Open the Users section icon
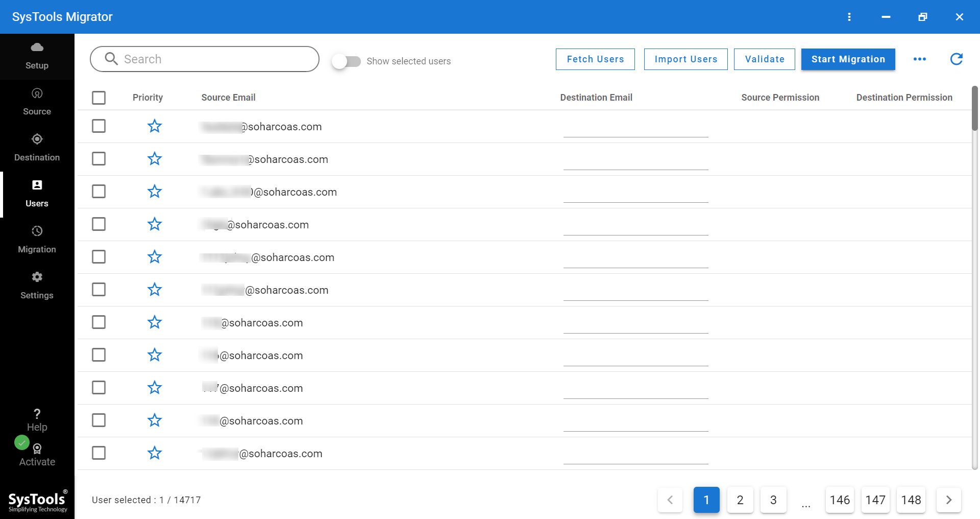The image size is (980, 519). 37,185
